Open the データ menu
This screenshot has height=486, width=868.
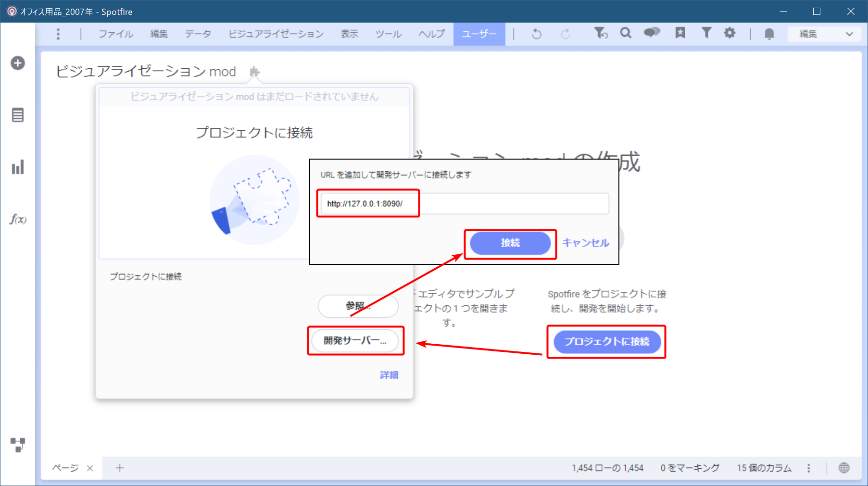click(x=198, y=34)
